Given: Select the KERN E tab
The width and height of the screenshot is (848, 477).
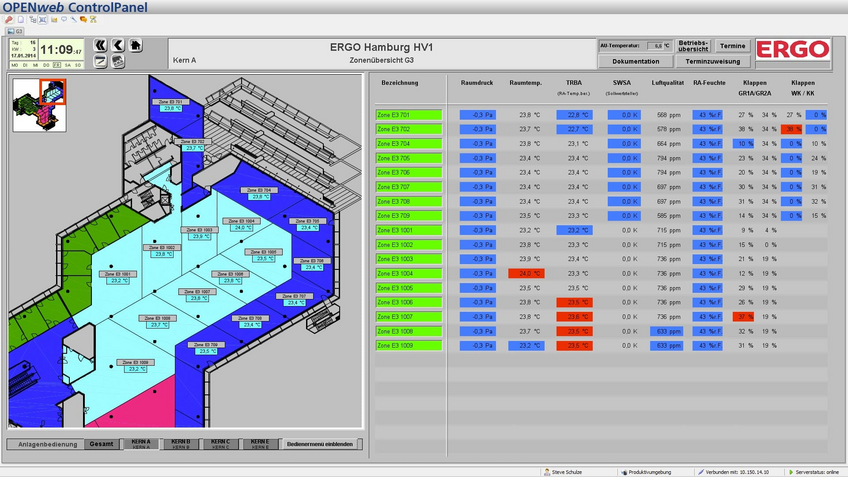Looking at the screenshot, I should [x=260, y=444].
